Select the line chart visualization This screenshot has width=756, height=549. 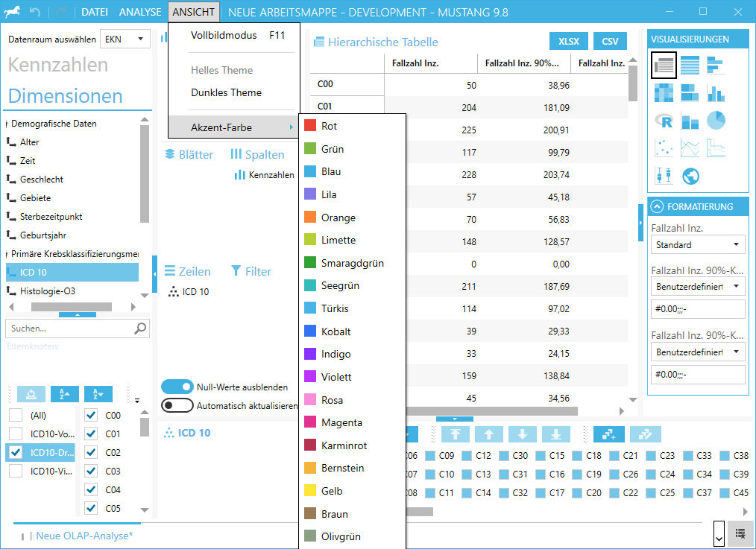coord(690,147)
